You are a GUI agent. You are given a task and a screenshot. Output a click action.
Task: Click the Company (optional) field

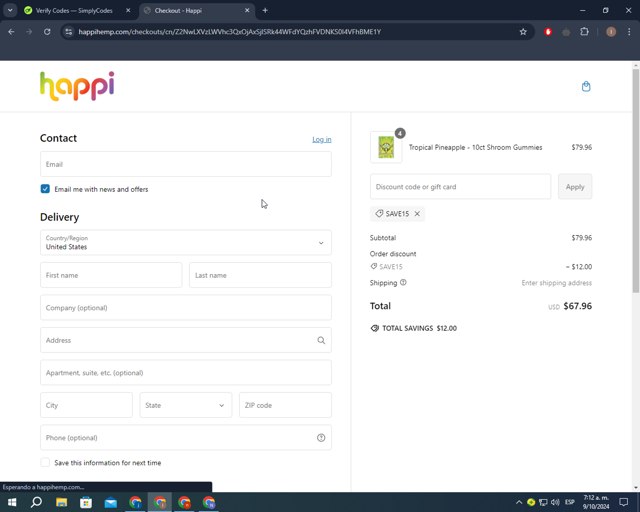pos(186,307)
